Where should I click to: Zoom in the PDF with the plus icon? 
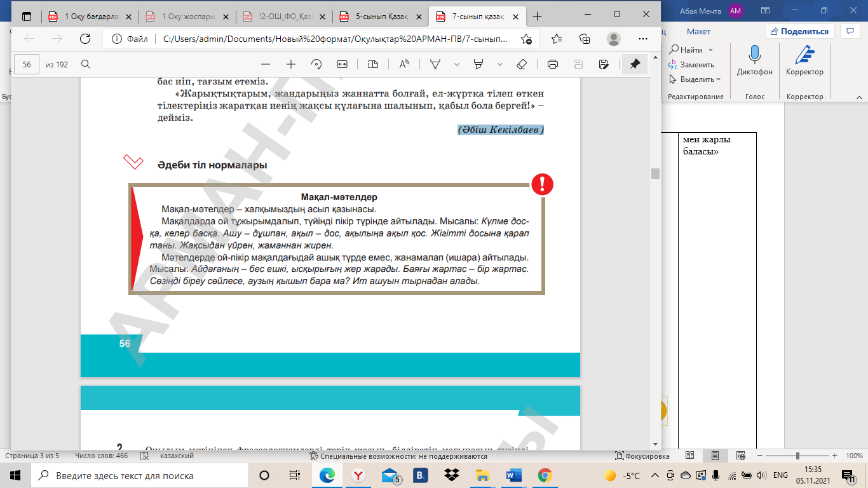click(x=291, y=64)
